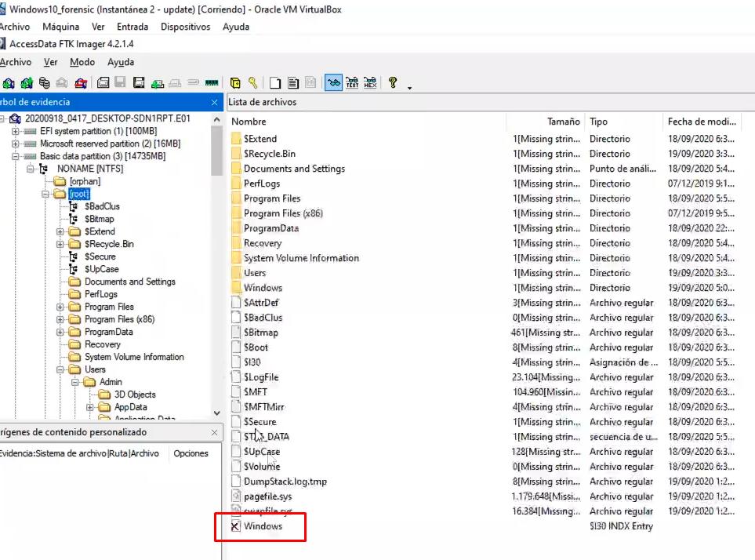Click the Export Disk Image floppy icon

(120, 82)
